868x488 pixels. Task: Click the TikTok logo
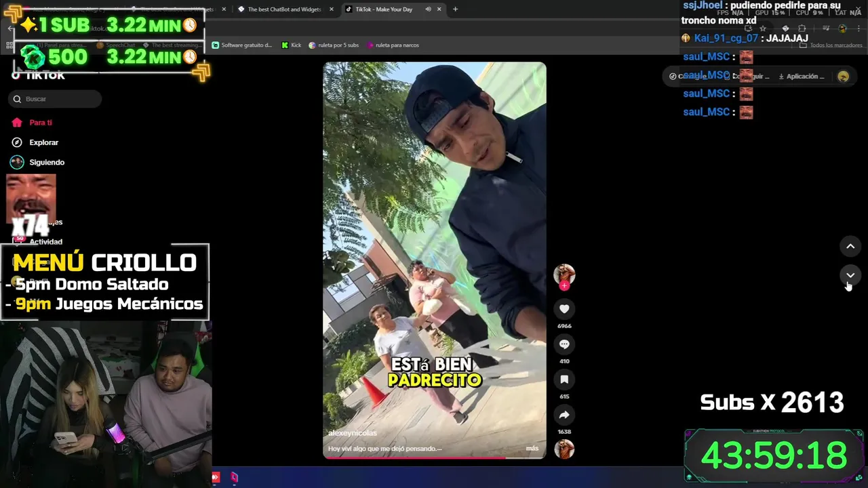click(39, 75)
